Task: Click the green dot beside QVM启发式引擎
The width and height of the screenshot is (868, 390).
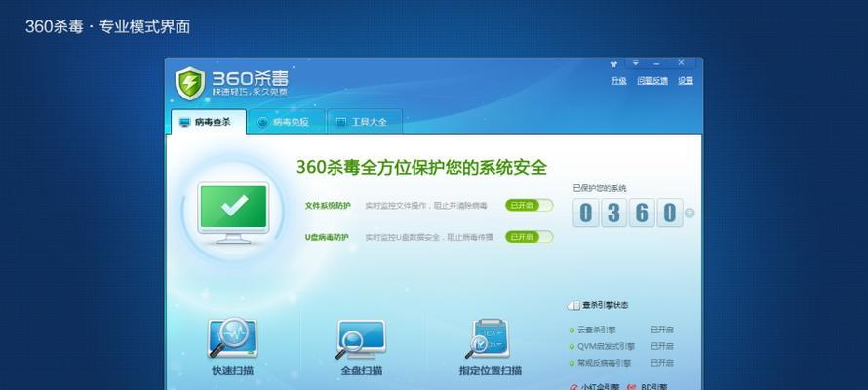Action: coord(572,347)
